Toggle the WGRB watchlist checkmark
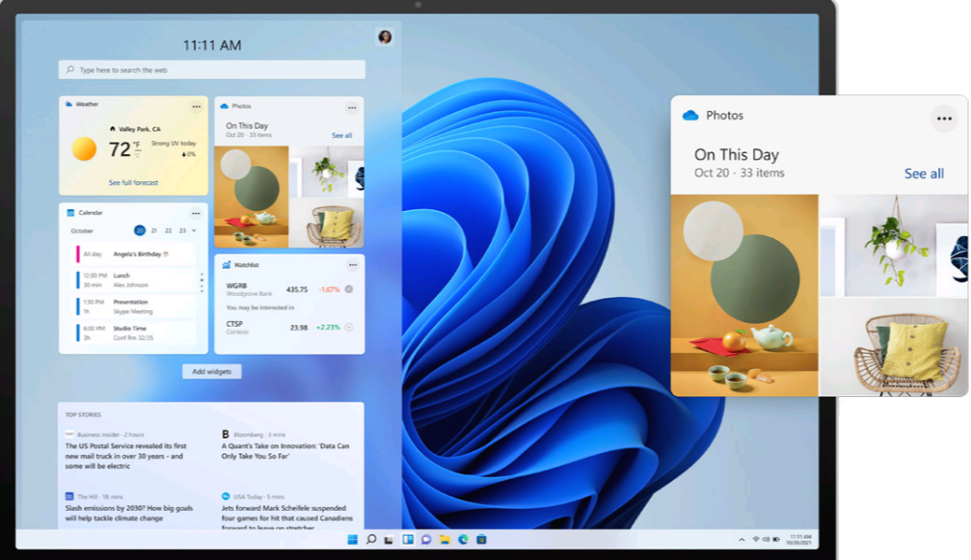 (349, 289)
